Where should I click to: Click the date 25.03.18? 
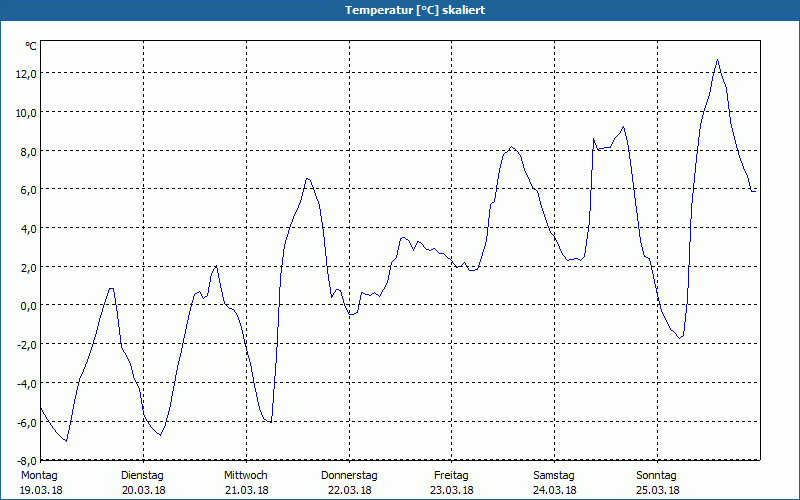click(x=657, y=490)
